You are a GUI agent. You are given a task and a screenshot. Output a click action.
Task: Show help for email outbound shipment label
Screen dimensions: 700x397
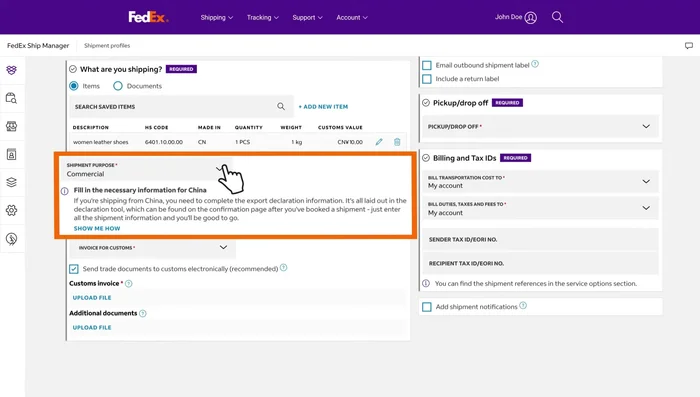click(x=535, y=64)
